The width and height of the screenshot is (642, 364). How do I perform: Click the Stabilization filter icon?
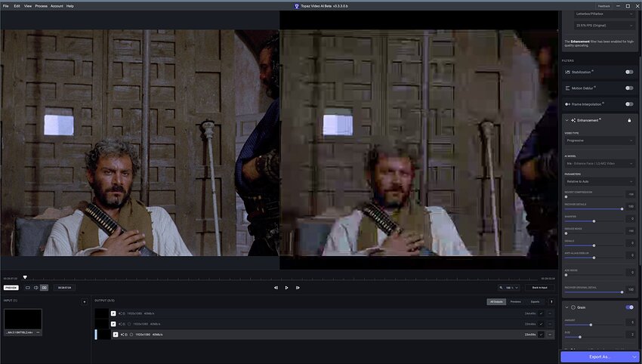click(x=567, y=72)
